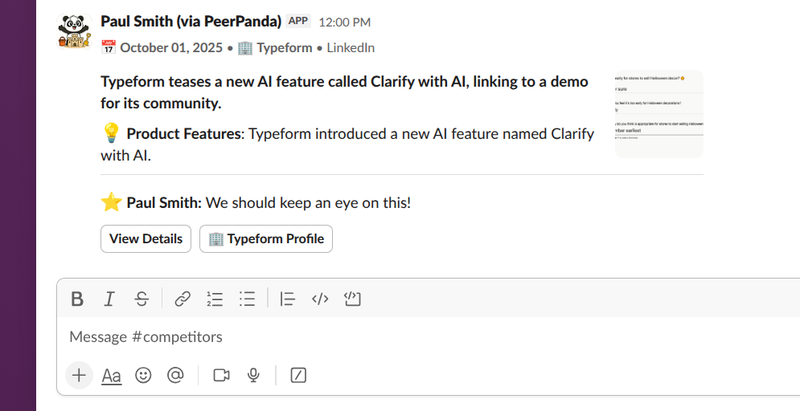The height and width of the screenshot is (411, 800).
Task: Insert a code block
Action: coord(352,298)
